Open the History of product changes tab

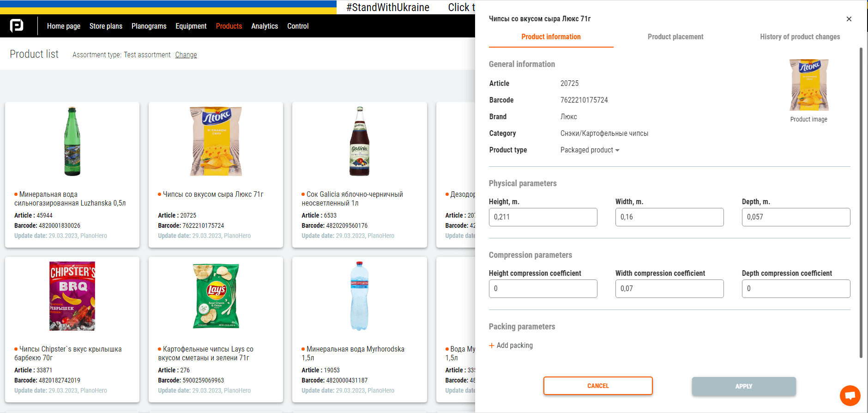(800, 36)
